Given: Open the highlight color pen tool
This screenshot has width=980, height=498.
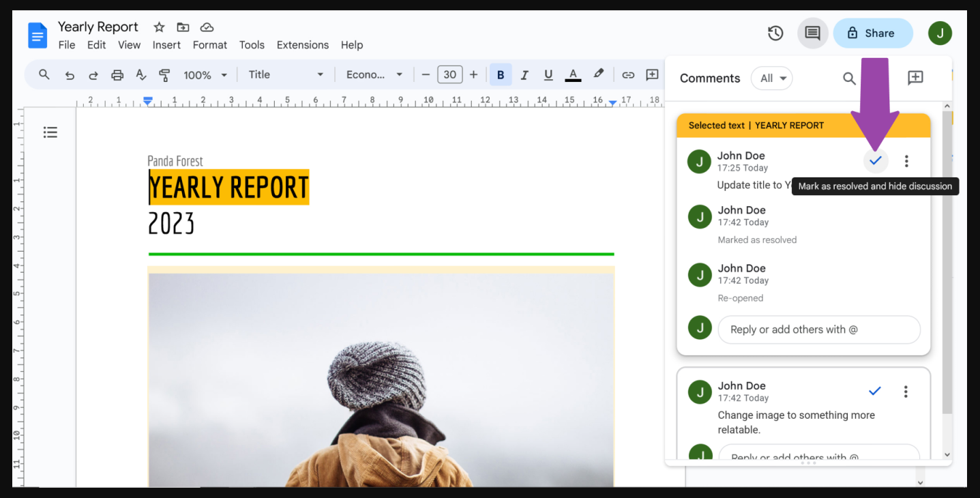Looking at the screenshot, I should 598,74.
